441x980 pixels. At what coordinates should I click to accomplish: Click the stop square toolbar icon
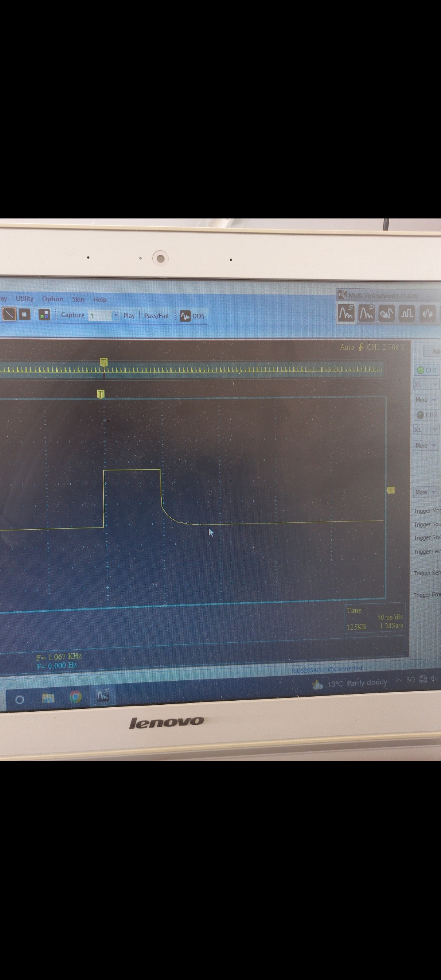(x=25, y=314)
